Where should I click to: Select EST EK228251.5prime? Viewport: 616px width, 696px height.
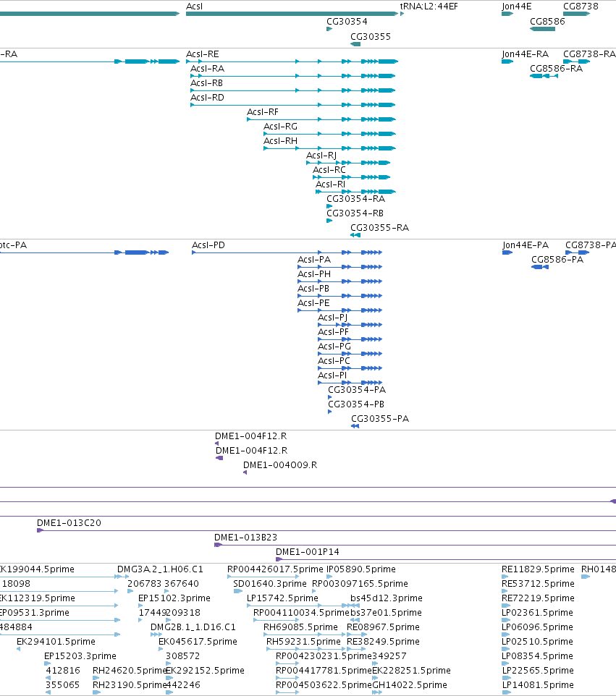[411, 670]
